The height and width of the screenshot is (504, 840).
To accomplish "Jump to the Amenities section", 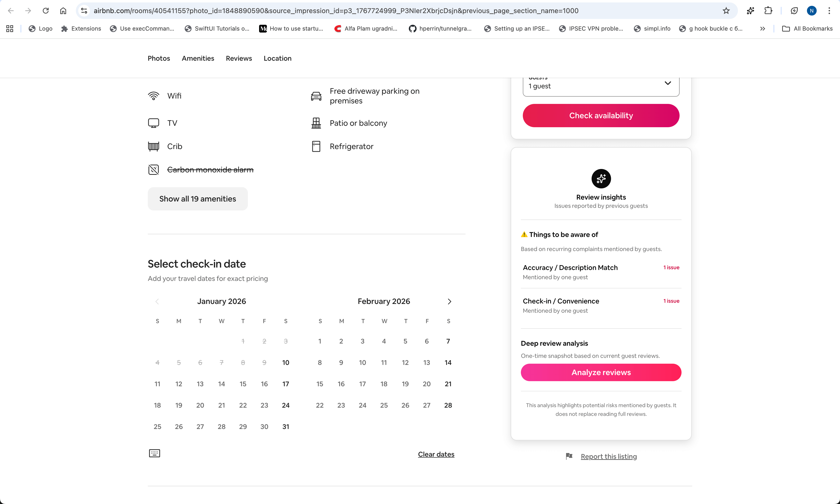I will (198, 59).
